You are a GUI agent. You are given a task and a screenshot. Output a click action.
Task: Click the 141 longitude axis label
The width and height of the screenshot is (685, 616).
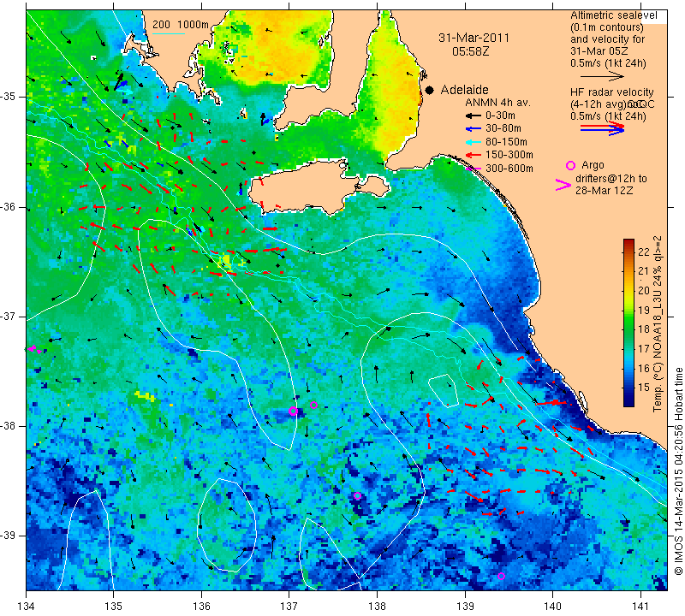(x=640, y=607)
